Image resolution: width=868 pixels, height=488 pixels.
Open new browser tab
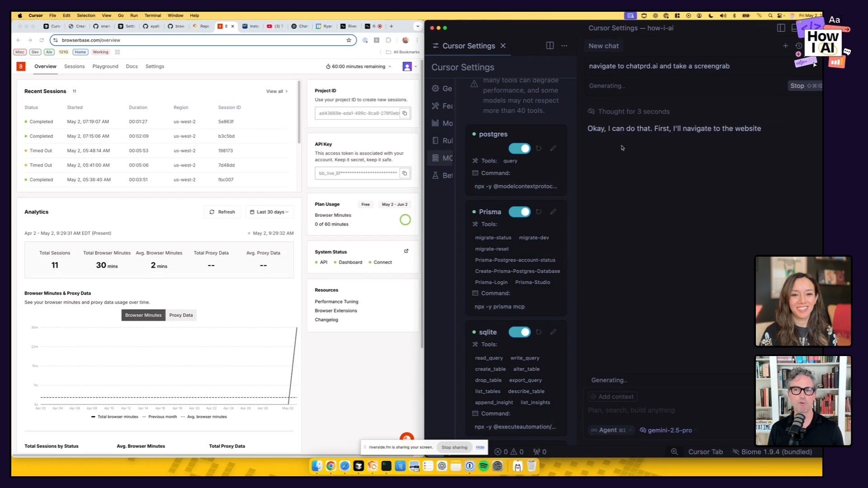click(391, 26)
